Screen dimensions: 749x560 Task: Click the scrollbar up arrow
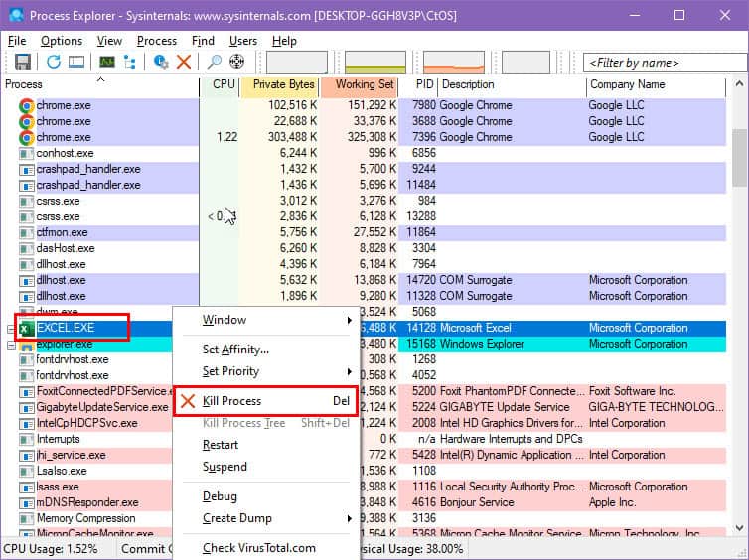click(739, 84)
